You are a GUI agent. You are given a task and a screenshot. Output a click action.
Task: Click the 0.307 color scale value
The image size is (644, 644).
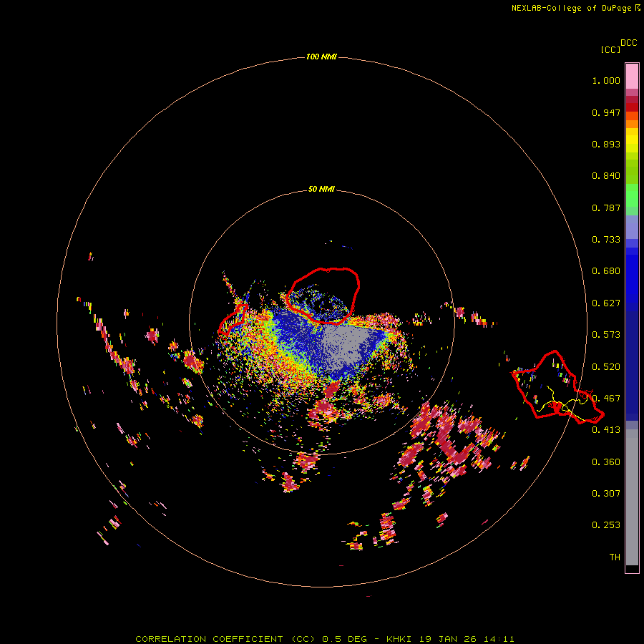606,494
